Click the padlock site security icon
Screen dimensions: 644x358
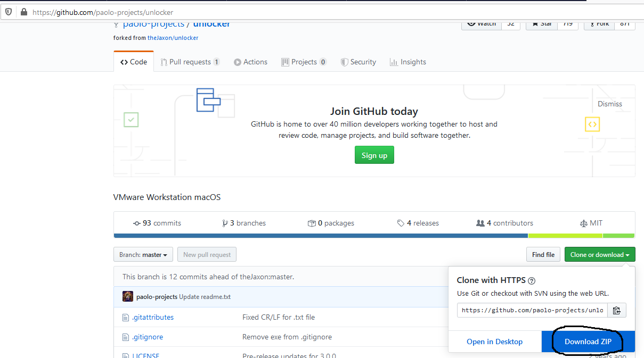tap(23, 12)
